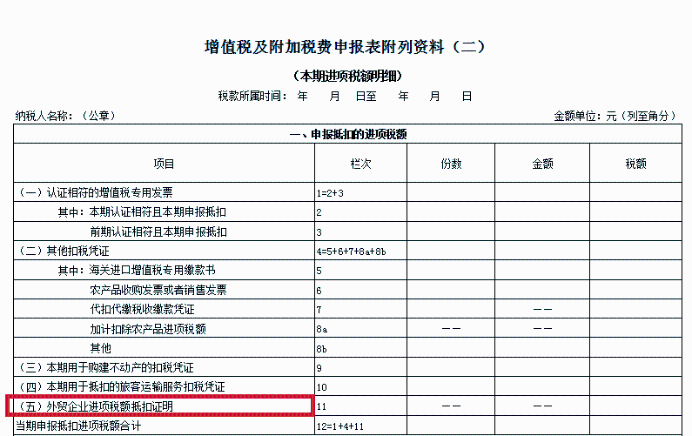
Task: Click the 份数 dash in row 8a
Action: click(451, 328)
